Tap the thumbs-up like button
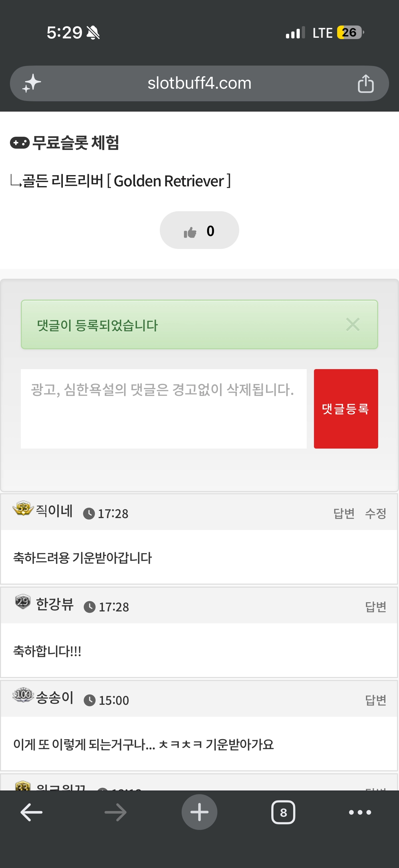 click(199, 230)
